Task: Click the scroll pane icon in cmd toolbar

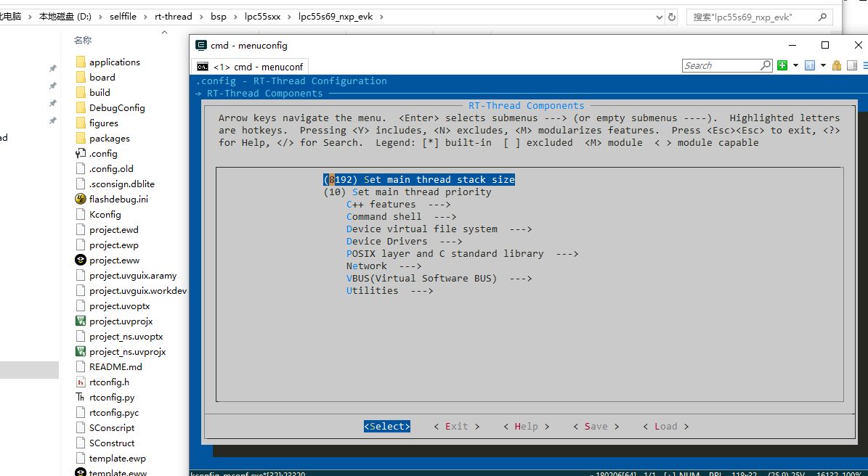Action: pyautogui.click(x=852, y=65)
